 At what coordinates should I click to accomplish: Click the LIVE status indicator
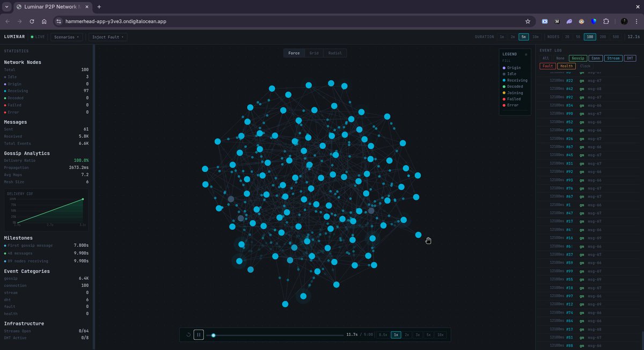coord(38,37)
